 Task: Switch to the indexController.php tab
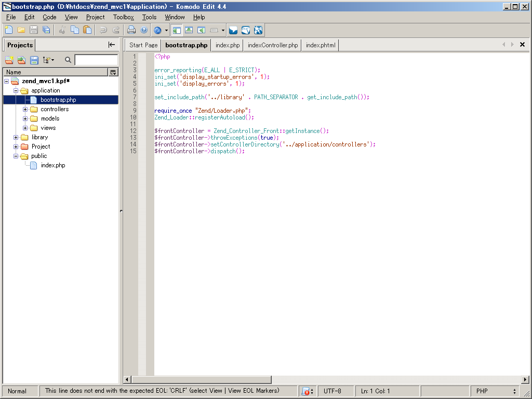pos(272,45)
